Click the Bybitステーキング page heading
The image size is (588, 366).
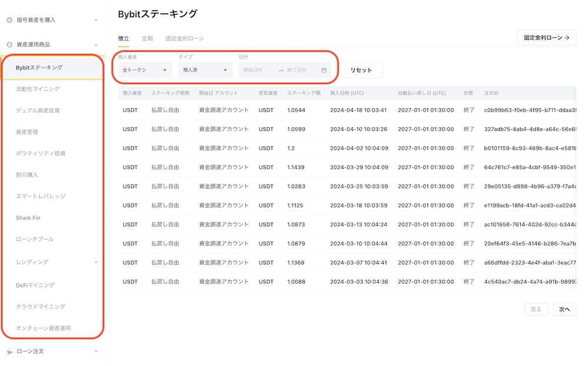coord(158,14)
